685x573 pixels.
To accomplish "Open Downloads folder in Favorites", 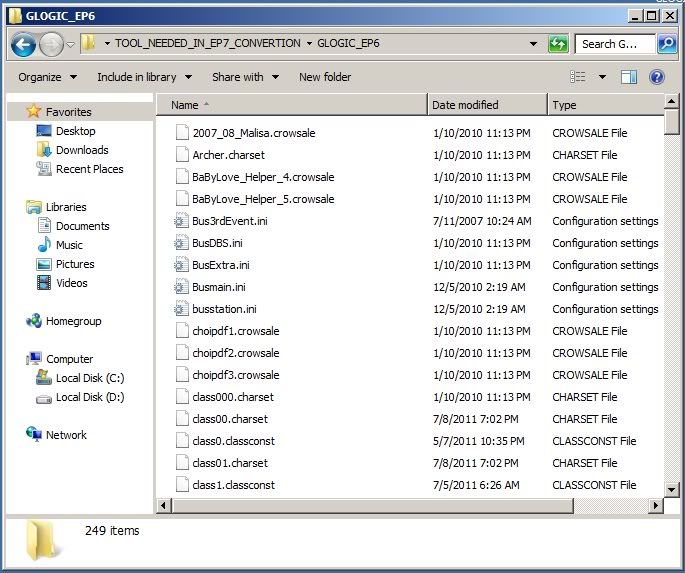I will [82, 150].
